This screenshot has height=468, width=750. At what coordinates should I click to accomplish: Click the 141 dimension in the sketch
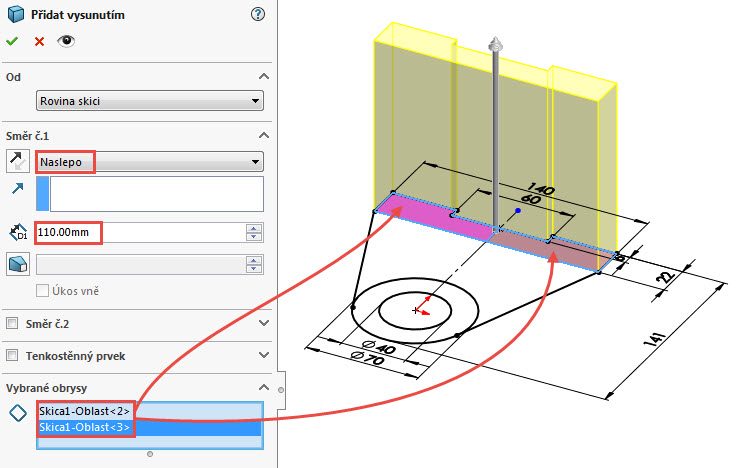(x=656, y=338)
